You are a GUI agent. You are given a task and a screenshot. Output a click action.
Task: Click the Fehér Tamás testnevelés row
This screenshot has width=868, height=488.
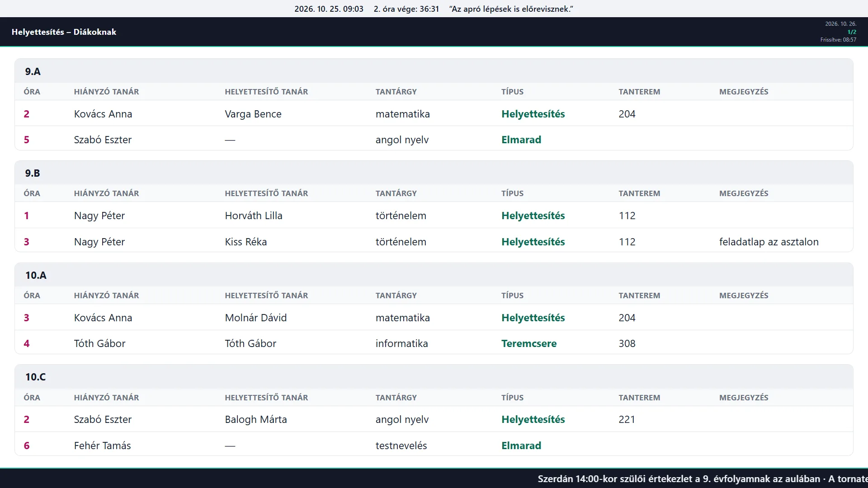(x=434, y=445)
